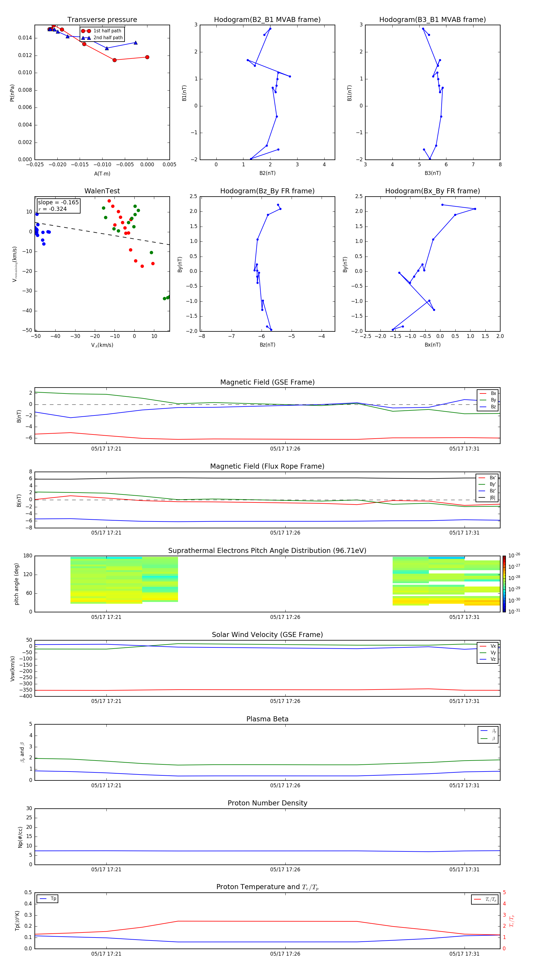Viewport: 535px width, 980px height.
Task: Click the 'Bx(nT)' x-axis label
Action: 432,345
